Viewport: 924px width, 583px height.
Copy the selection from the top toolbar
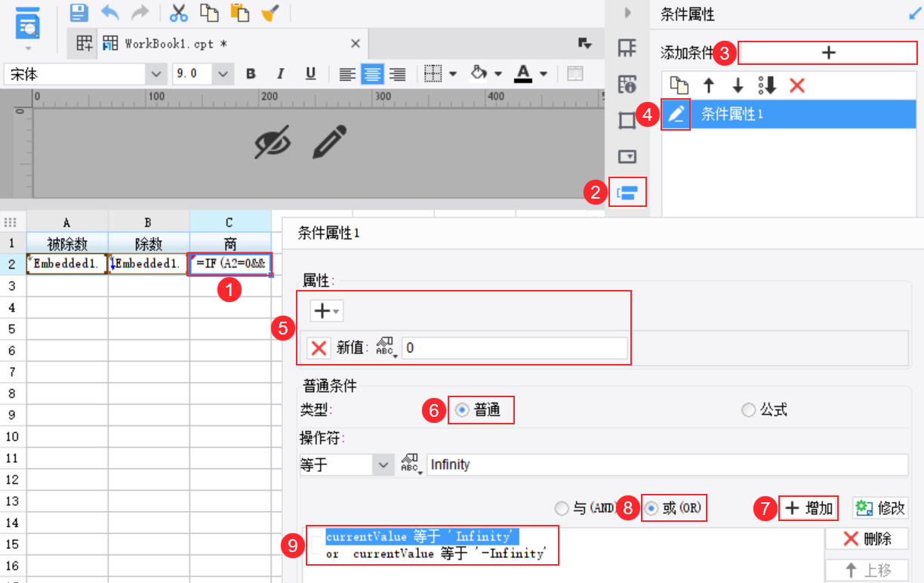tap(209, 12)
